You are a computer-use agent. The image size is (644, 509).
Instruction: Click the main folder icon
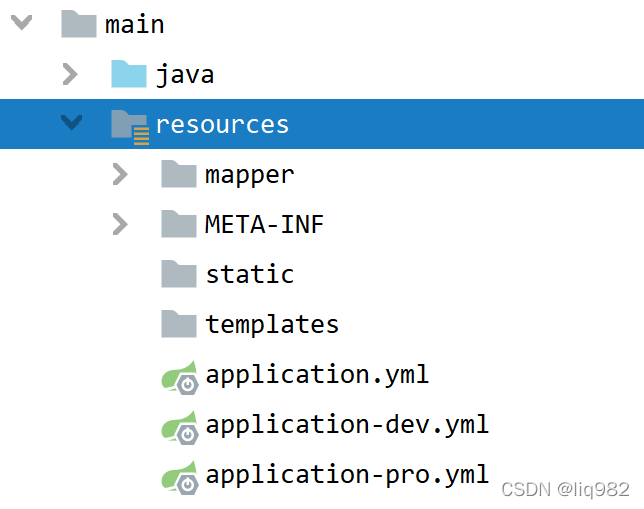coord(79,24)
